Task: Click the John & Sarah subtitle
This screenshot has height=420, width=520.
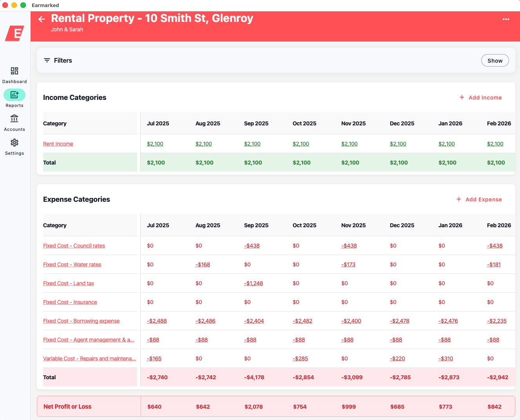Action: (67, 29)
